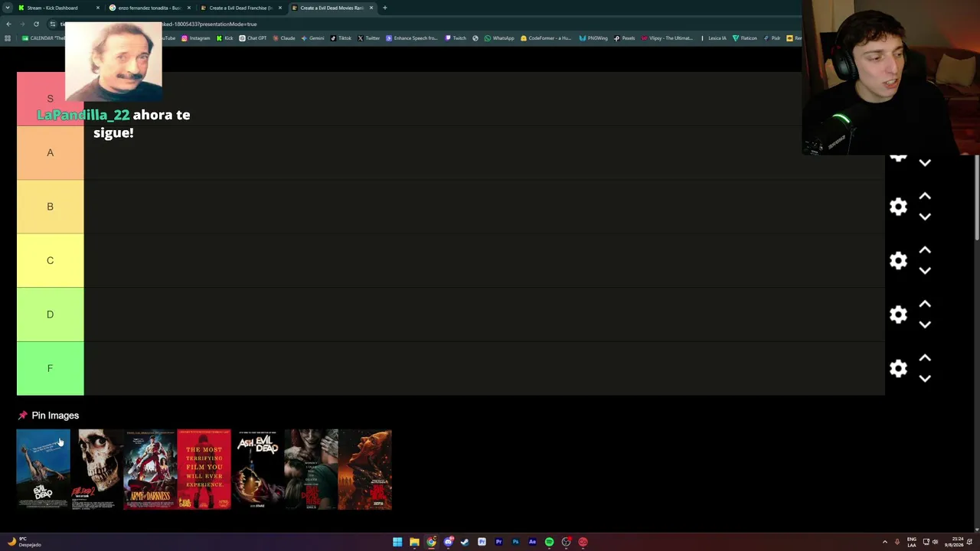Screen dimensions: 980x551
Task: Open the Twitch bookmark
Action: [x=456, y=38]
